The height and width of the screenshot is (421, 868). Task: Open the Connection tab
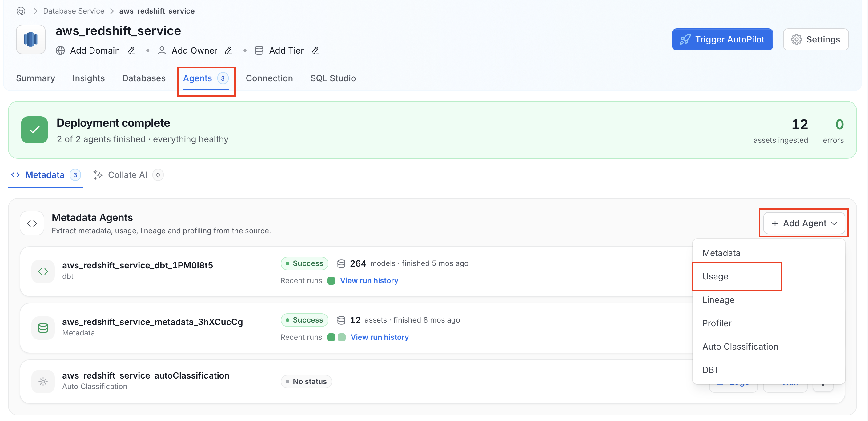click(x=269, y=78)
